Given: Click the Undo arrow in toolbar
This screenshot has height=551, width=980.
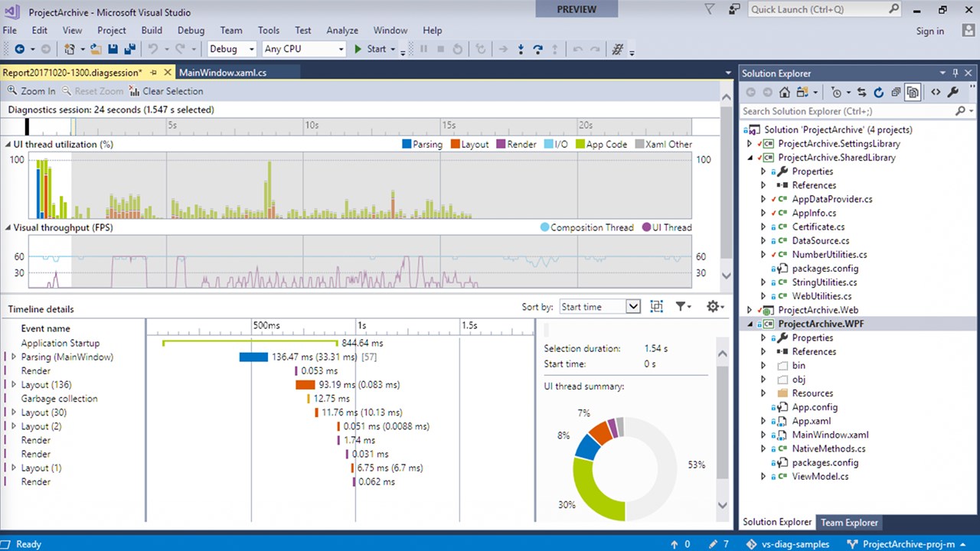Looking at the screenshot, I should [153, 49].
